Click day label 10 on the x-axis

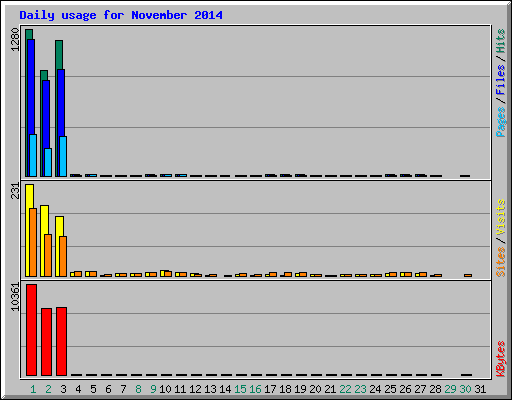coord(165,389)
